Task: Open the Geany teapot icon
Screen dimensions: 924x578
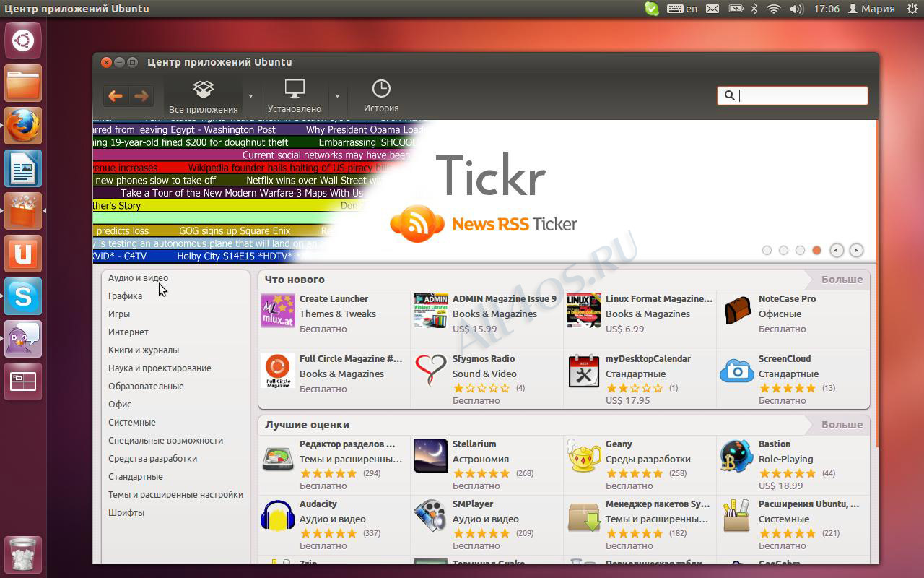Action: [x=584, y=456]
